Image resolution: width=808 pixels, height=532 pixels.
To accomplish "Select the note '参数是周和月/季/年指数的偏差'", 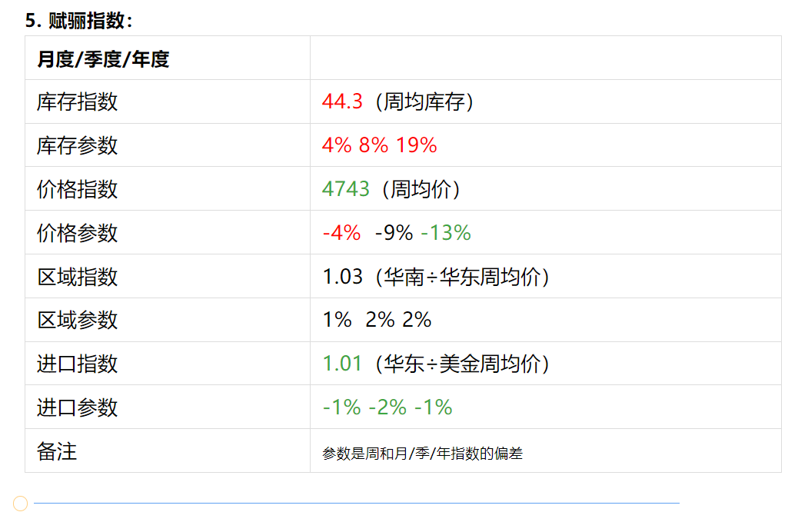I will [x=422, y=454].
